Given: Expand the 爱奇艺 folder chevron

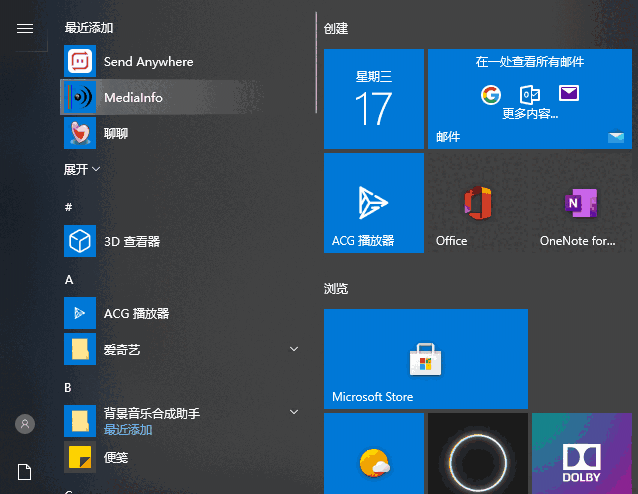Looking at the screenshot, I should 294,349.
